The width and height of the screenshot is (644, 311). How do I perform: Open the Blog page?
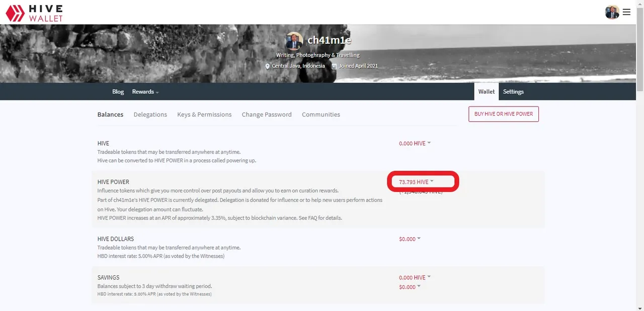[118, 91]
